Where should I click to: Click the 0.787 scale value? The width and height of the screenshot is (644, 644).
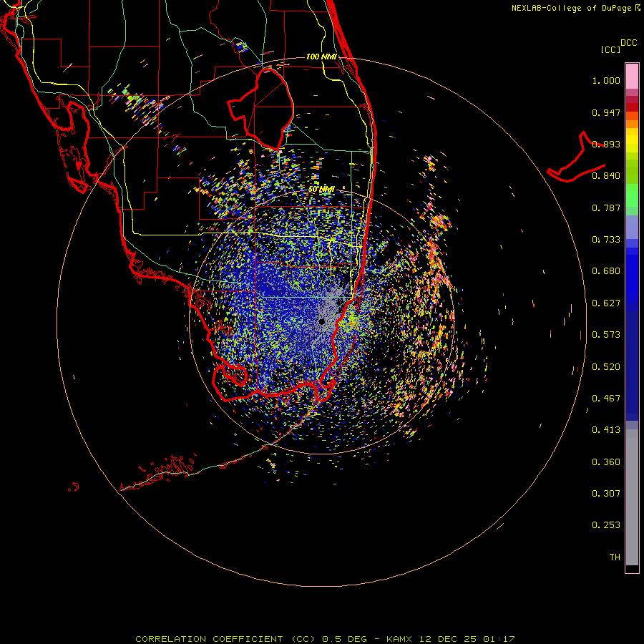point(606,208)
